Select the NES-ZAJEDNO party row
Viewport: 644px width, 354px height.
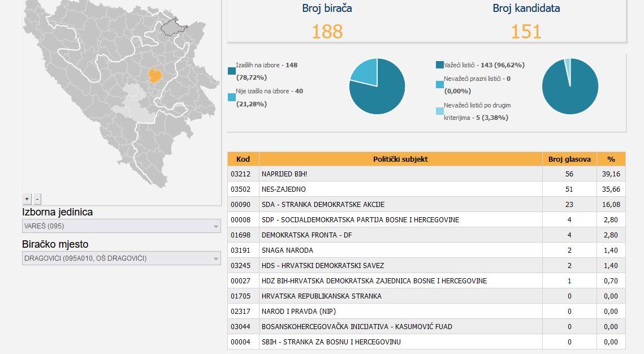pyautogui.click(x=426, y=189)
